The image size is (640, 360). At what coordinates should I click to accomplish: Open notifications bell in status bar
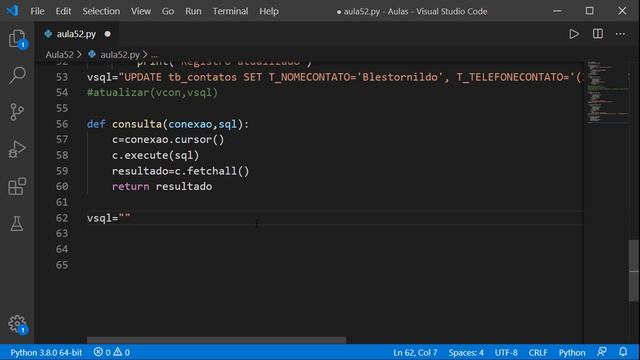tap(623, 352)
